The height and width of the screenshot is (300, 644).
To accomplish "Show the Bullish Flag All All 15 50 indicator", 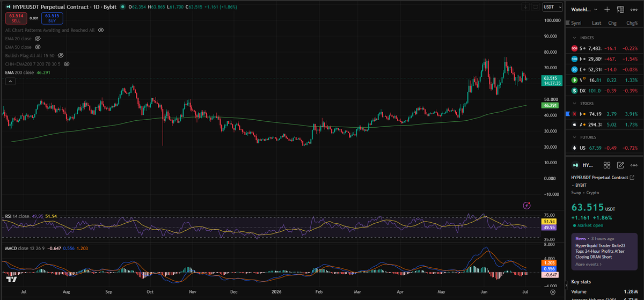I will pos(61,55).
